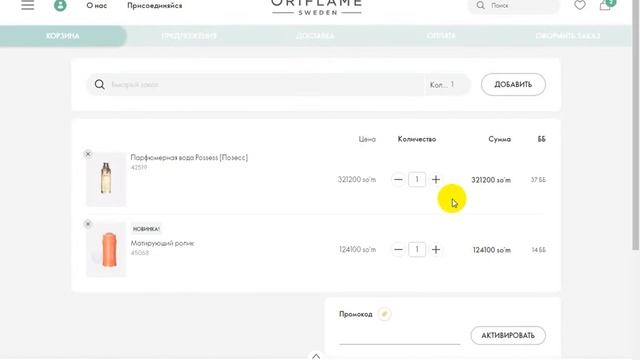Click the quick search magnifier icon
Screen dimensions: 640x360
100,84
